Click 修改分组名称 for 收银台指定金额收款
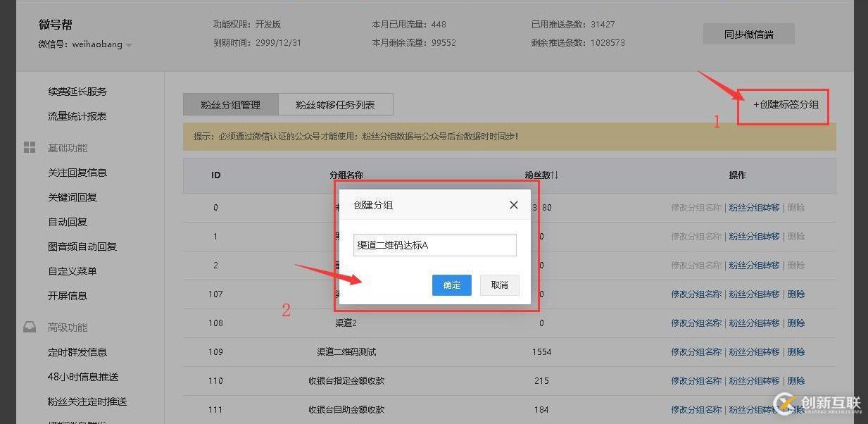Image resolution: width=868 pixels, height=424 pixels. coord(696,380)
